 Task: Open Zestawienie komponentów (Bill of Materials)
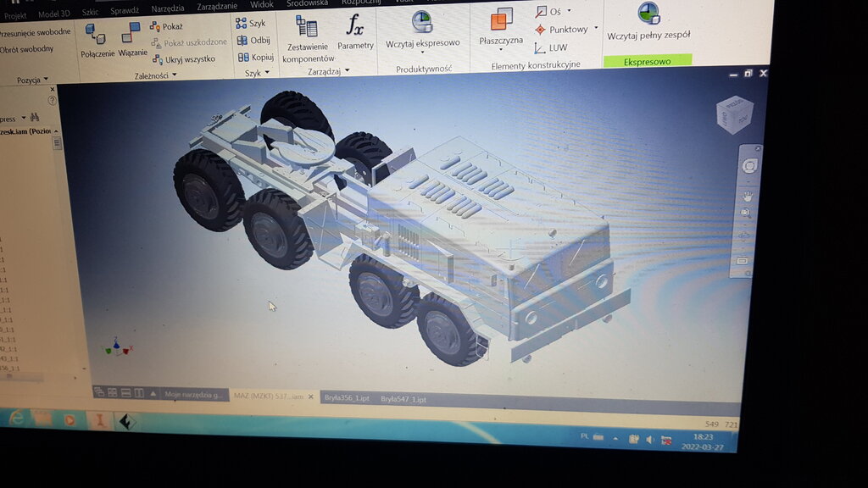coord(306,32)
